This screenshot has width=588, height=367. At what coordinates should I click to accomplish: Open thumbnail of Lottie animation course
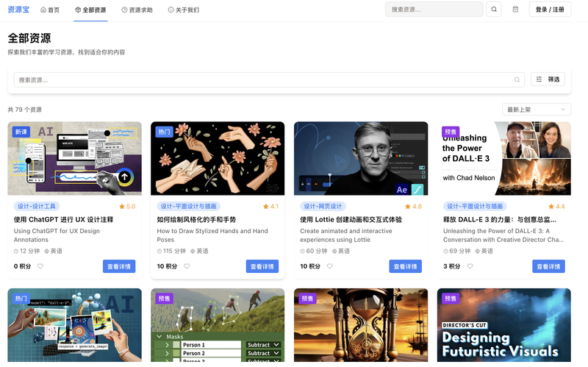(361, 158)
